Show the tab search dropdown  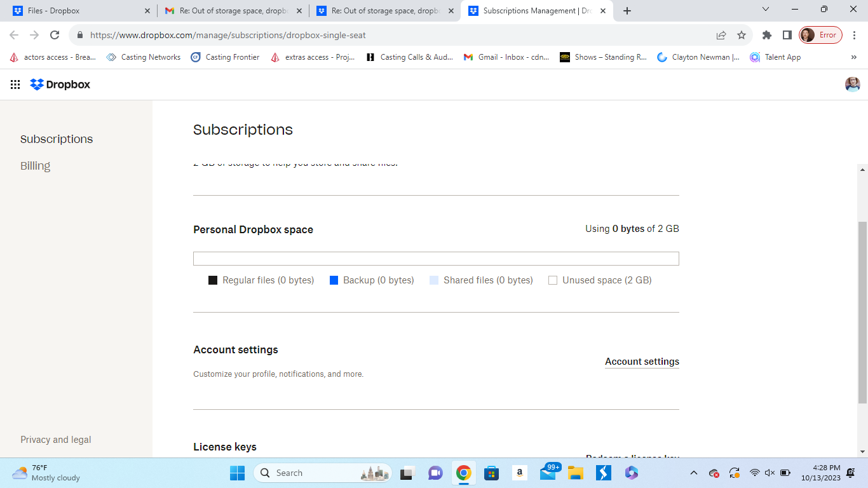pyautogui.click(x=765, y=10)
